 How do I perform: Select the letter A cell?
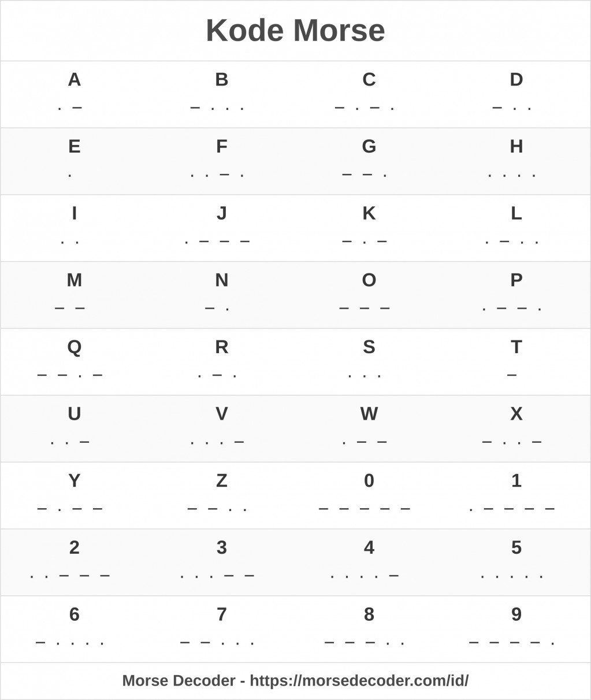coord(74,94)
